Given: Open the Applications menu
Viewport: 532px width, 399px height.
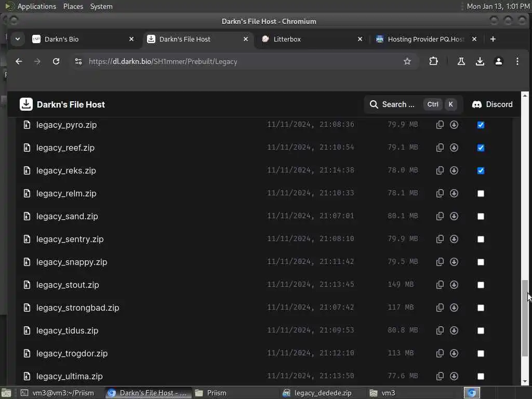Looking at the screenshot, I should point(37,6).
